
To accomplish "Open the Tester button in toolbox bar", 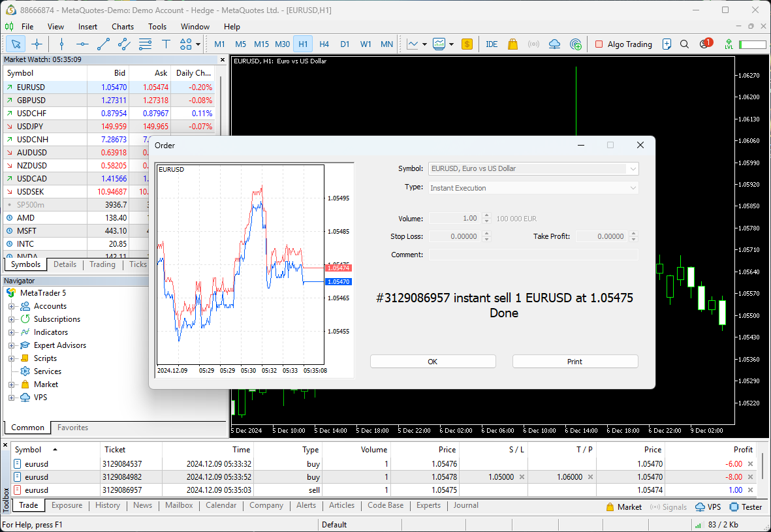I will point(746,507).
